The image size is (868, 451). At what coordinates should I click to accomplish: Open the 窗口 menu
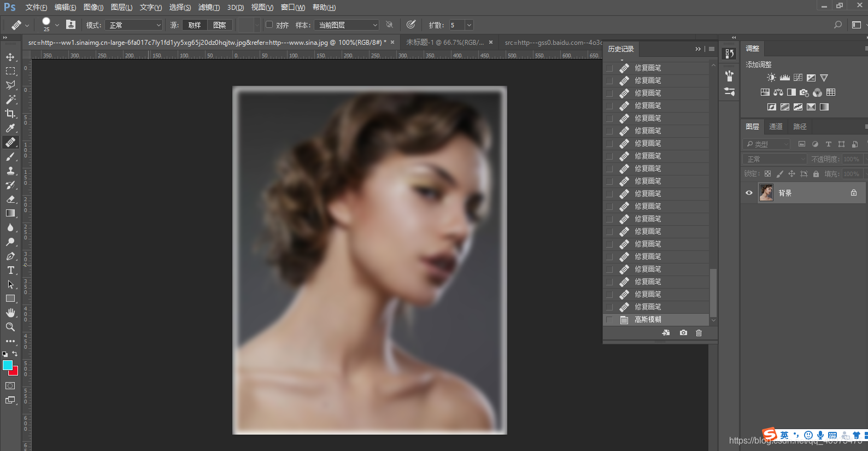[293, 7]
